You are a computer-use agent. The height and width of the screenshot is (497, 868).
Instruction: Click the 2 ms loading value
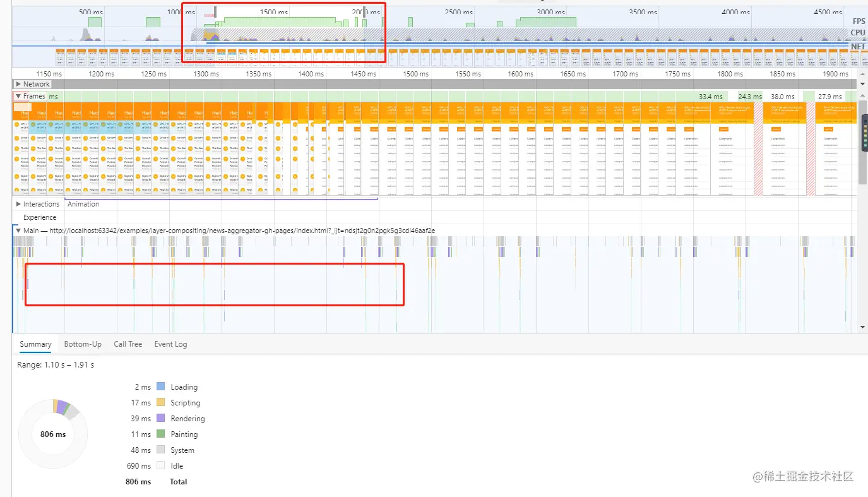coord(143,387)
